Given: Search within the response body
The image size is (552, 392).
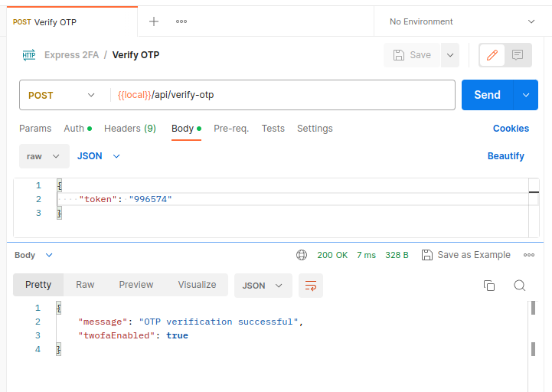Looking at the screenshot, I should [520, 286].
